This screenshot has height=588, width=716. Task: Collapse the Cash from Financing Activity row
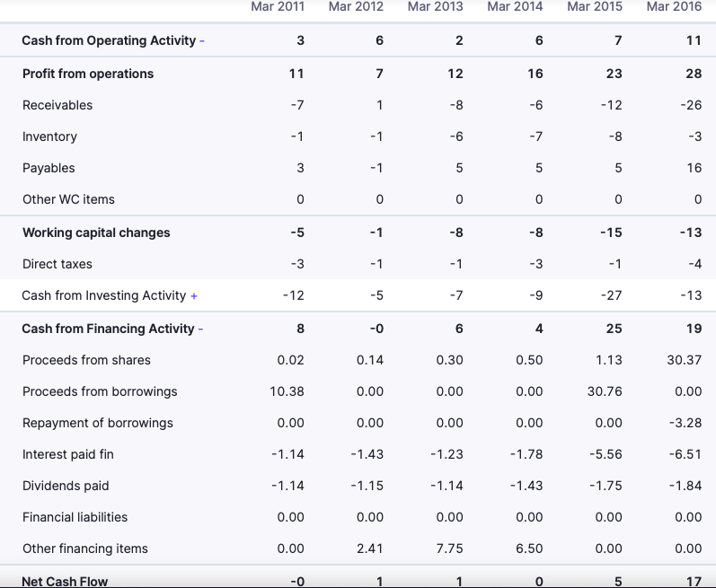[200, 329]
